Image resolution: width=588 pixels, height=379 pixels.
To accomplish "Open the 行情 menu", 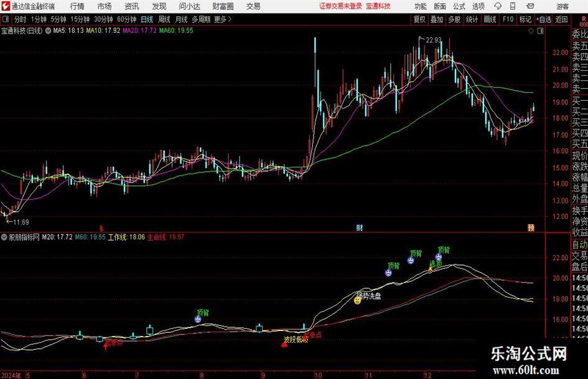I will click(x=77, y=6).
